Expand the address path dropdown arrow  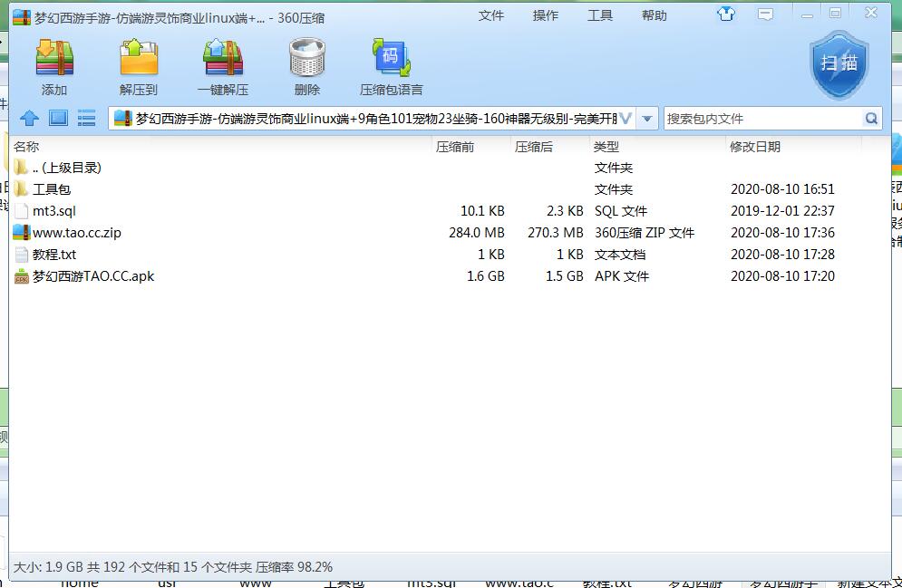(647, 119)
